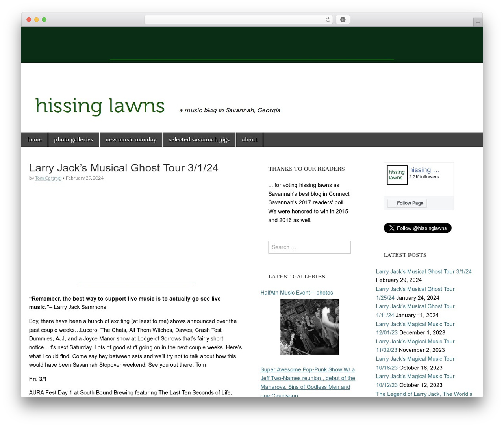Viewport: 504px width, 427px height.
Task: Click author link Tom Cartmel
Action: 48,178
